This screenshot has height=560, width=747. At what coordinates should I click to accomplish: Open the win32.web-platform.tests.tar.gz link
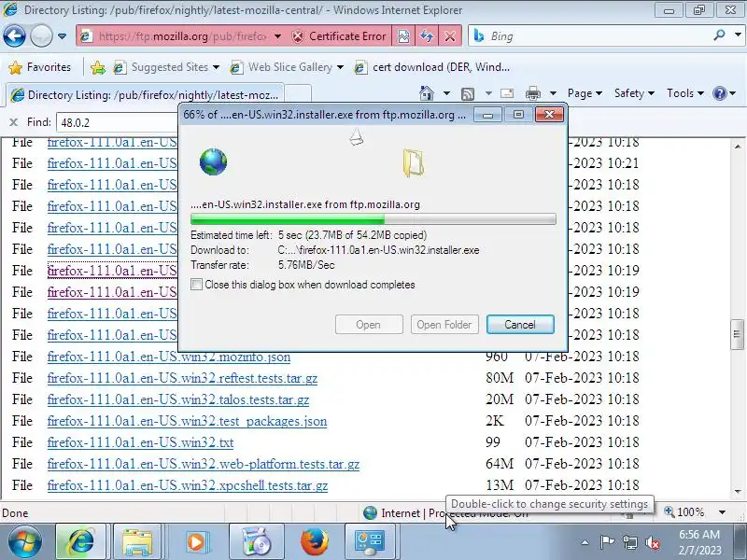click(x=204, y=464)
